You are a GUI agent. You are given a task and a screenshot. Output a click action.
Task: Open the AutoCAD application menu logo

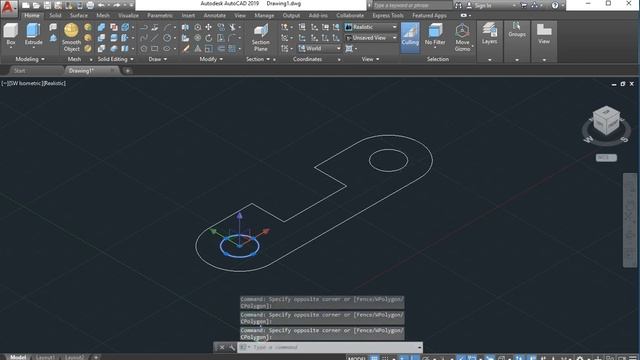tap(8, 8)
